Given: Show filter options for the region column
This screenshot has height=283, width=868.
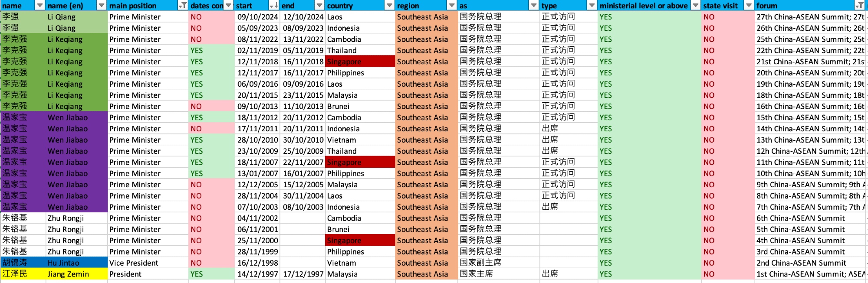Looking at the screenshot, I should pyautogui.click(x=451, y=6).
